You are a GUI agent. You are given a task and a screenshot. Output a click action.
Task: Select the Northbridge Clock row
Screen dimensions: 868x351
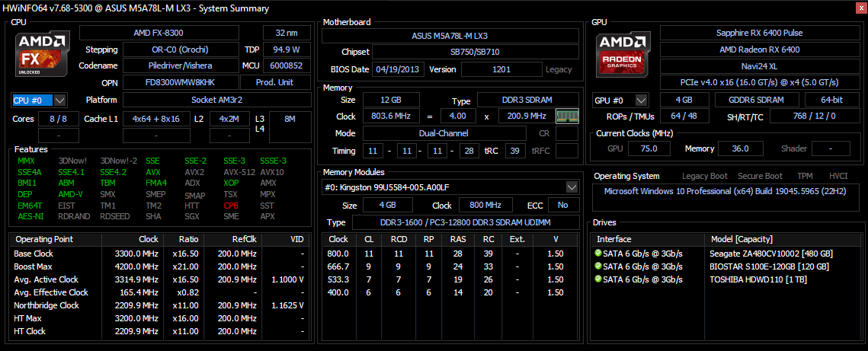pos(161,305)
